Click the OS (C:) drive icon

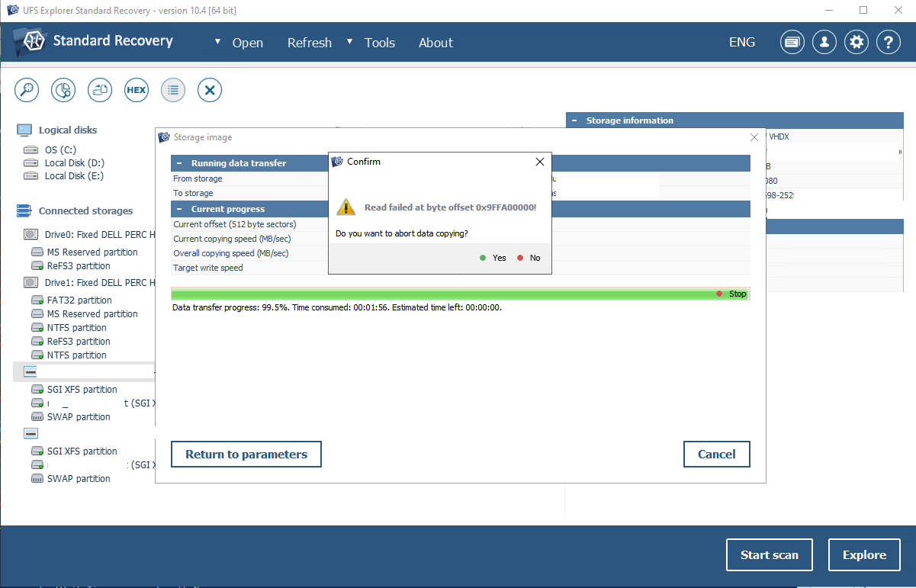point(31,150)
